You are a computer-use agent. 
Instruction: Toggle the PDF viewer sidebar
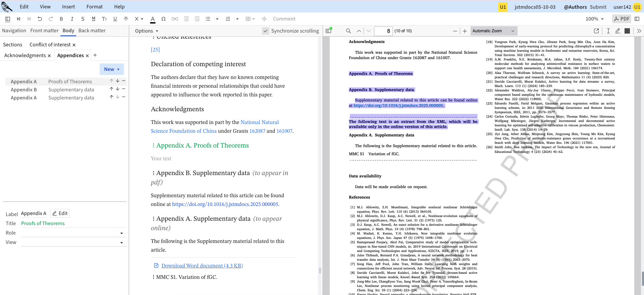click(329, 31)
